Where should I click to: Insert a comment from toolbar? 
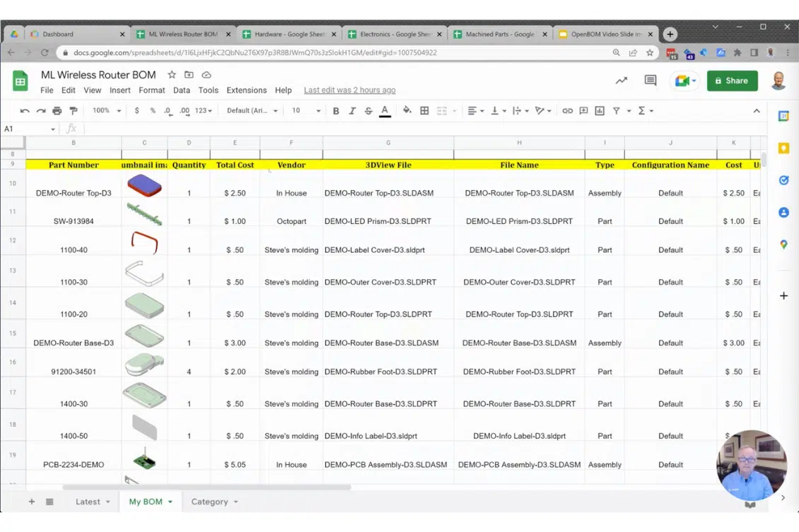[583, 110]
